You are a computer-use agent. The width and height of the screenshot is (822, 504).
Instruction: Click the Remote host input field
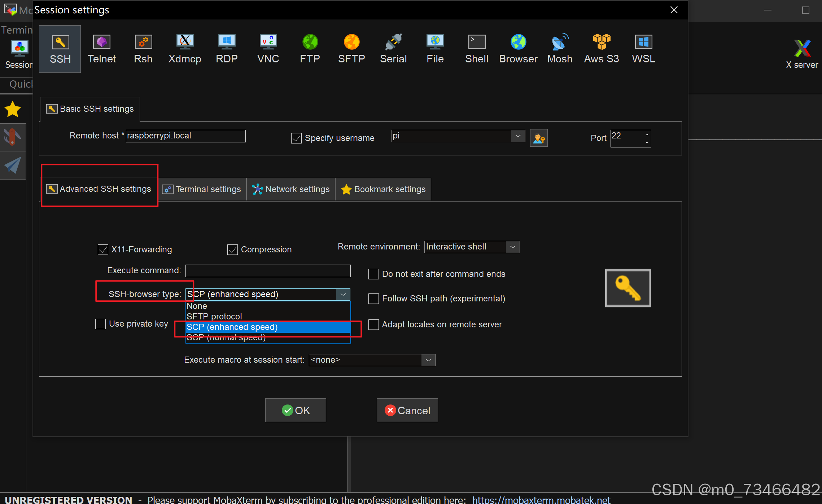[x=185, y=136]
